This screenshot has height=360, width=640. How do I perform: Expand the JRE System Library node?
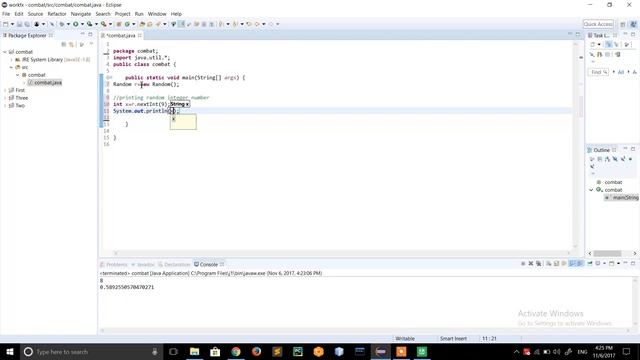[11, 60]
